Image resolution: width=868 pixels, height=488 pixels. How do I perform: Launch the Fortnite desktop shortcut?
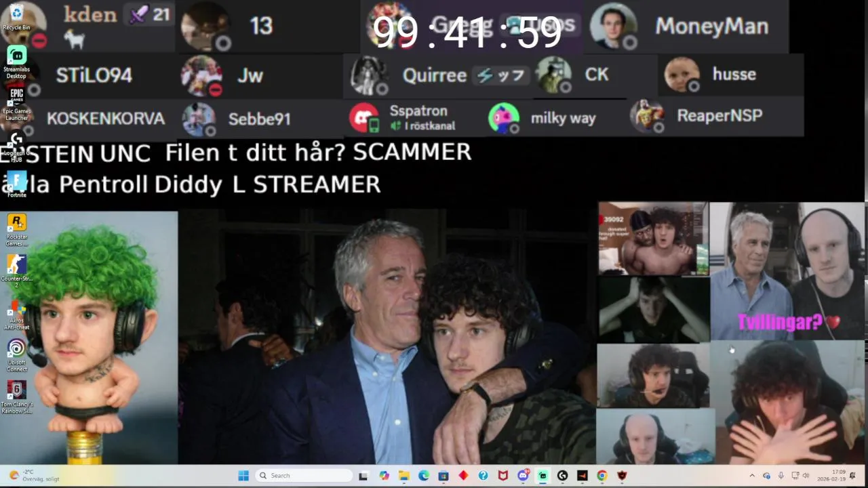(16, 184)
